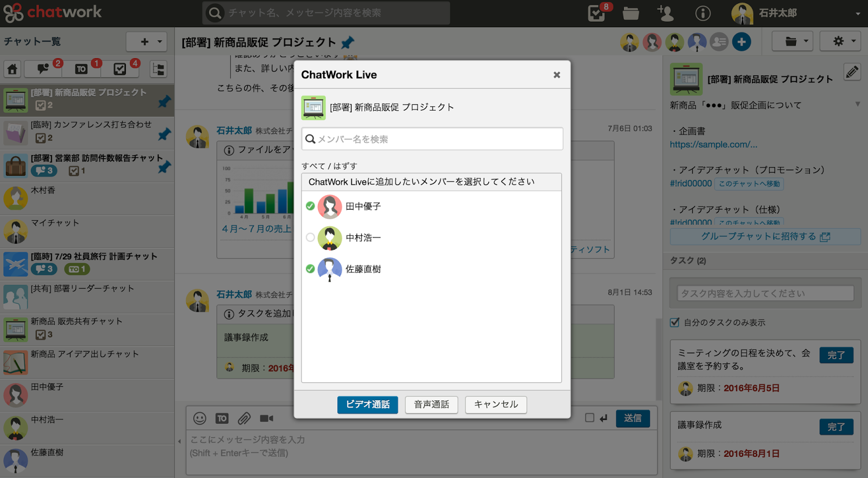Click the video camera icon in message toolbar
868x478 pixels.
tap(266, 418)
